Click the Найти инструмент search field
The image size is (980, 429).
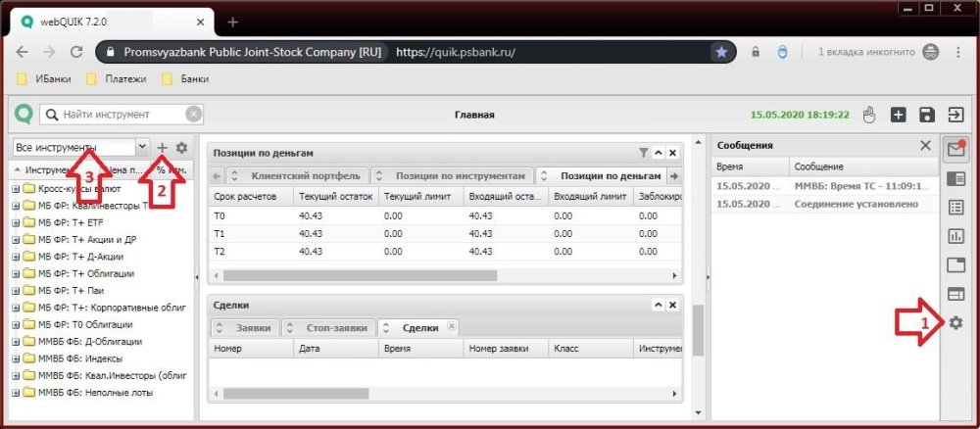pos(118,115)
